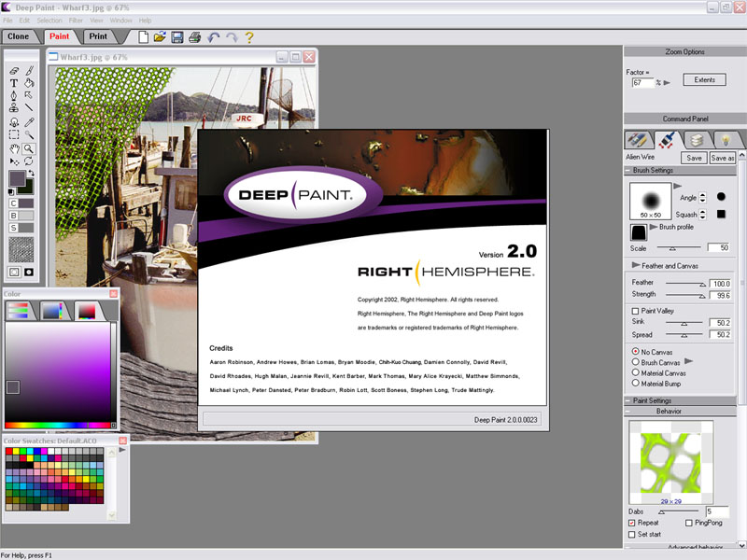Expand the Feather and Canvas arrow
Viewport: 747px width, 560px height.
636,265
